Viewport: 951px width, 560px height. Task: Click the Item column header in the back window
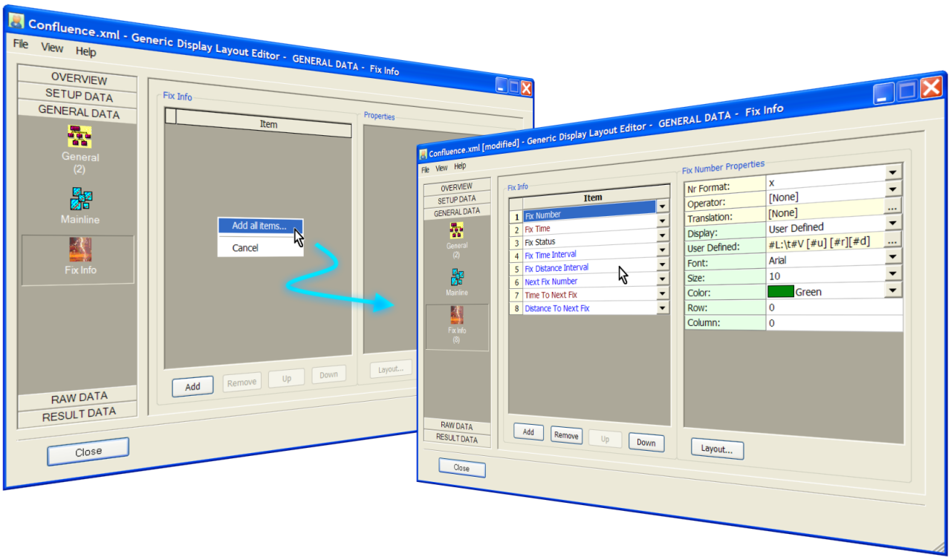264,123
